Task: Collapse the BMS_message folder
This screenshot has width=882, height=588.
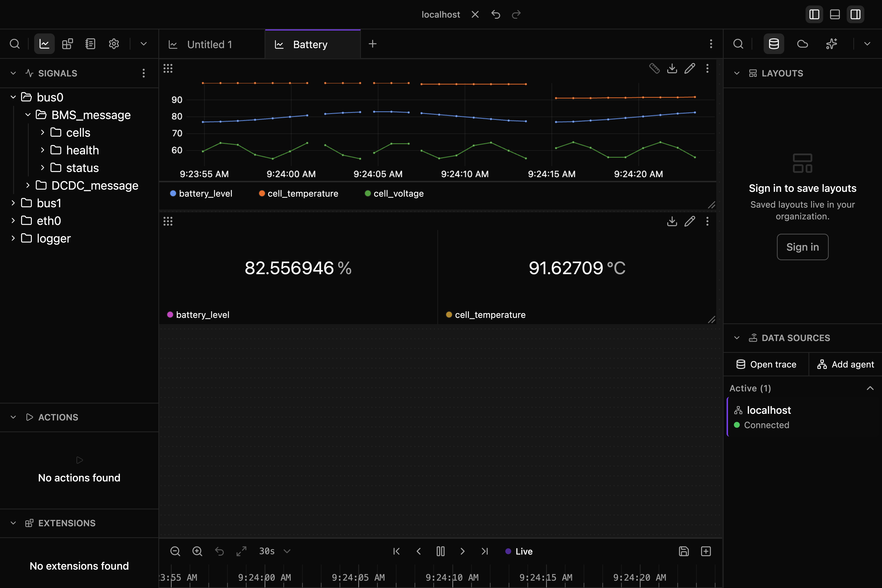Action: (28, 115)
